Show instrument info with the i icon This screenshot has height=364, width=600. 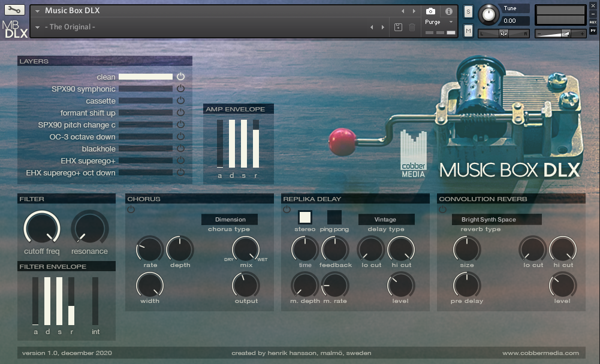[449, 11]
